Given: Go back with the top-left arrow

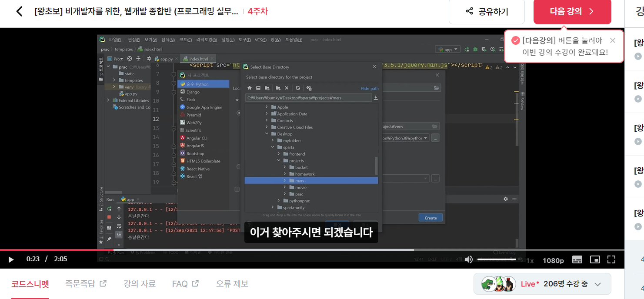Looking at the screenshot, I should pos(19,11).
